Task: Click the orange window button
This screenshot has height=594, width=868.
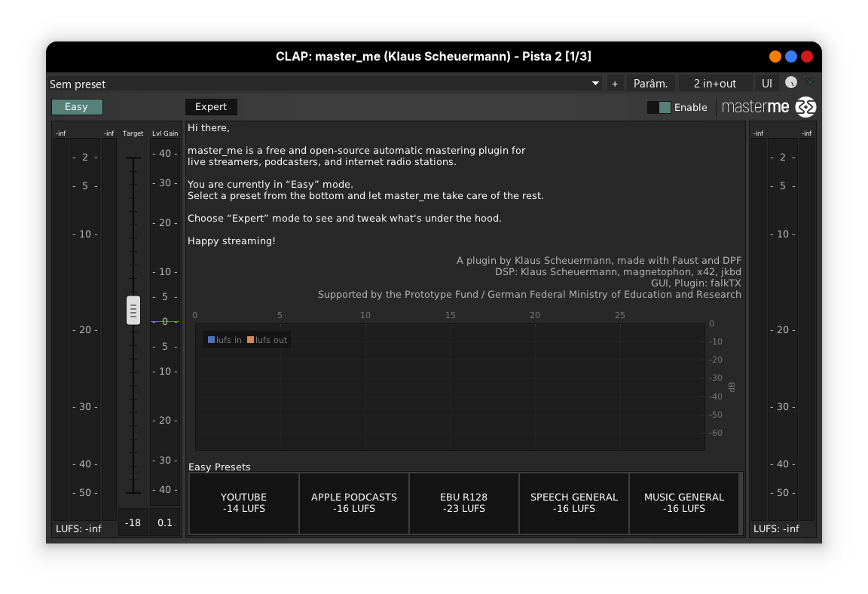Action: (775, 57)
